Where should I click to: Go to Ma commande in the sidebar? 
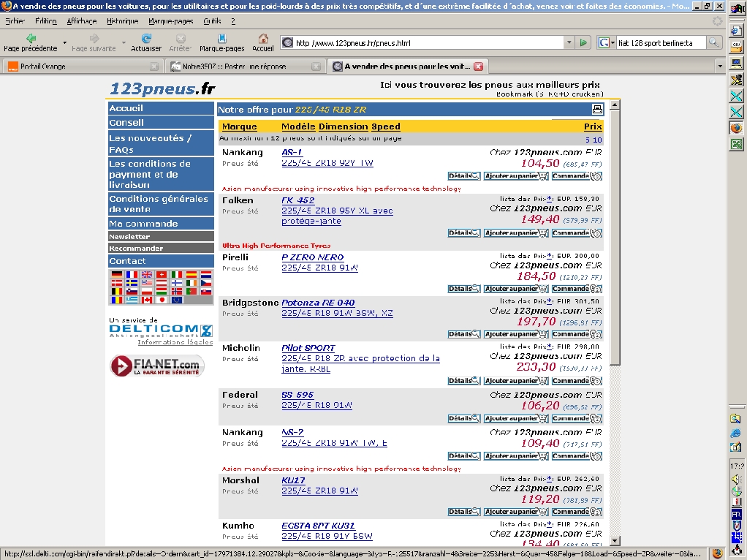(161, 224)
